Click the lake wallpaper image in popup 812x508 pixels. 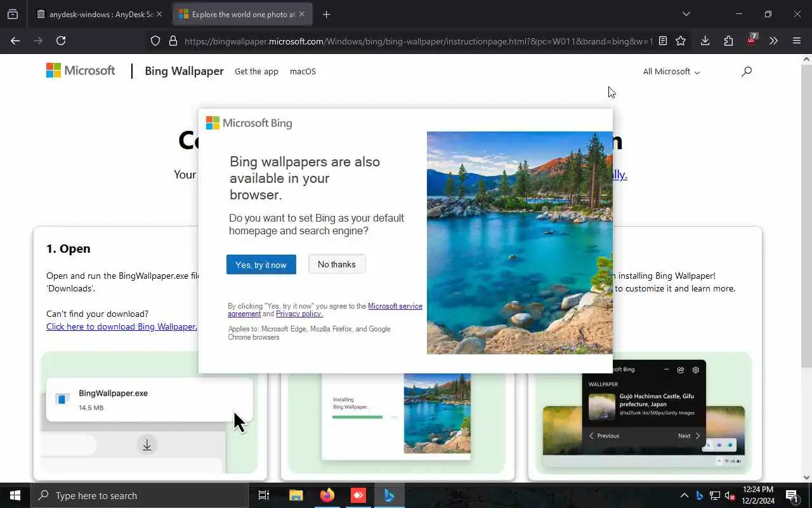[x=520, y=243]
